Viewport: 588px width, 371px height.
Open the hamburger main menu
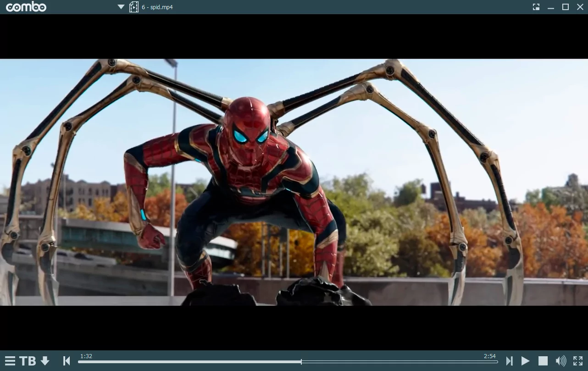pyautogui.click(x=10, y=361)
